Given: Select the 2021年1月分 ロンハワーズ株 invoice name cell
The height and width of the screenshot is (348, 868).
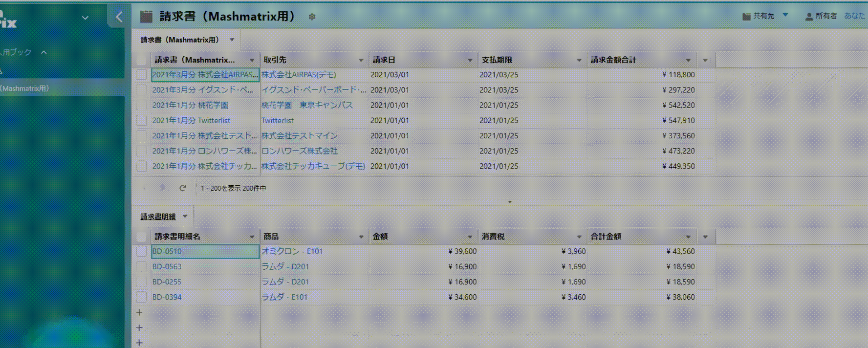Looking at the screenshot, I should coord(205,151).
